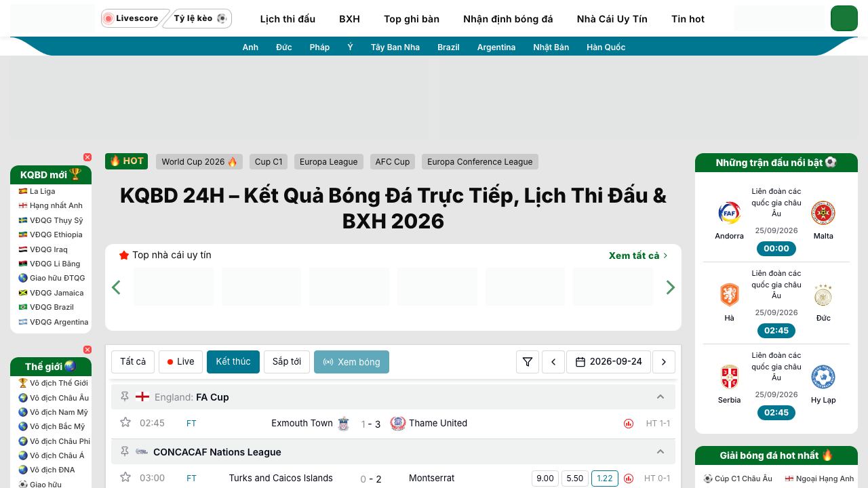Collapse CONCACAF Nations League section
This screenshot has width=868, height=488.
pos(660,451)
